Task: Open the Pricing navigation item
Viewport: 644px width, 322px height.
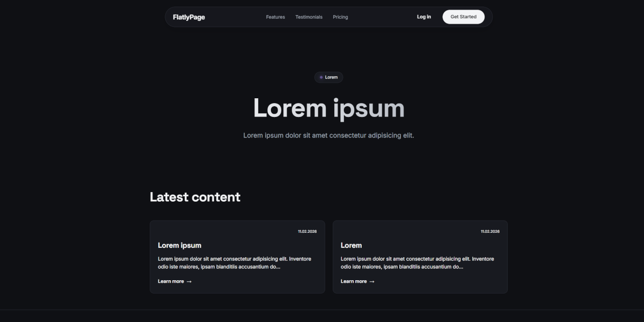Action: pyautogui.click(x=340, y=17)
